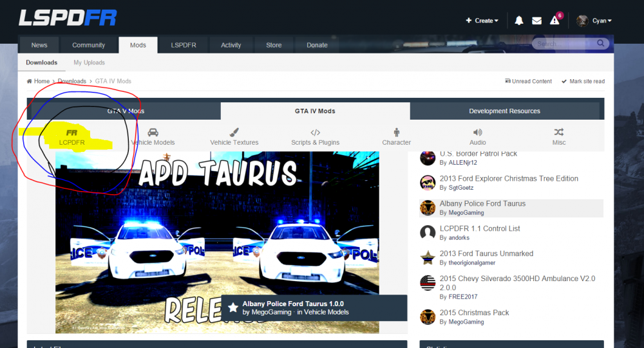644x348 pixels.
Task: Select the Character person icon
Action: click(396, 132)
